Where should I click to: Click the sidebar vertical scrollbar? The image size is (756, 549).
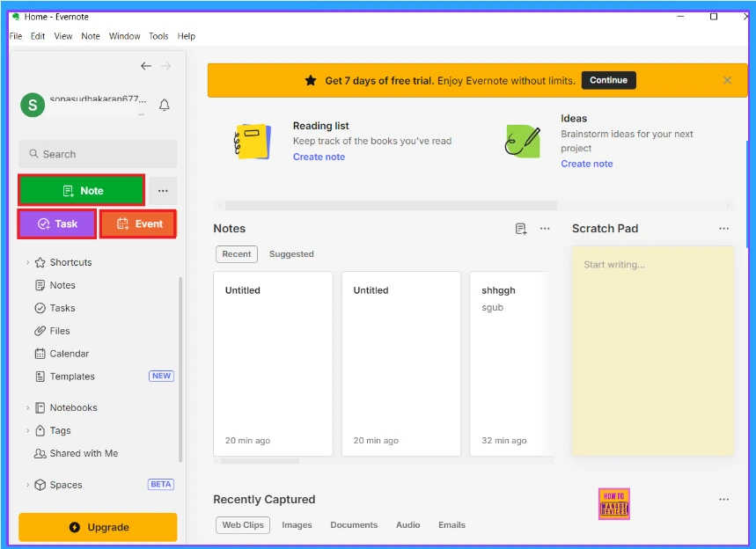(180, 370)
